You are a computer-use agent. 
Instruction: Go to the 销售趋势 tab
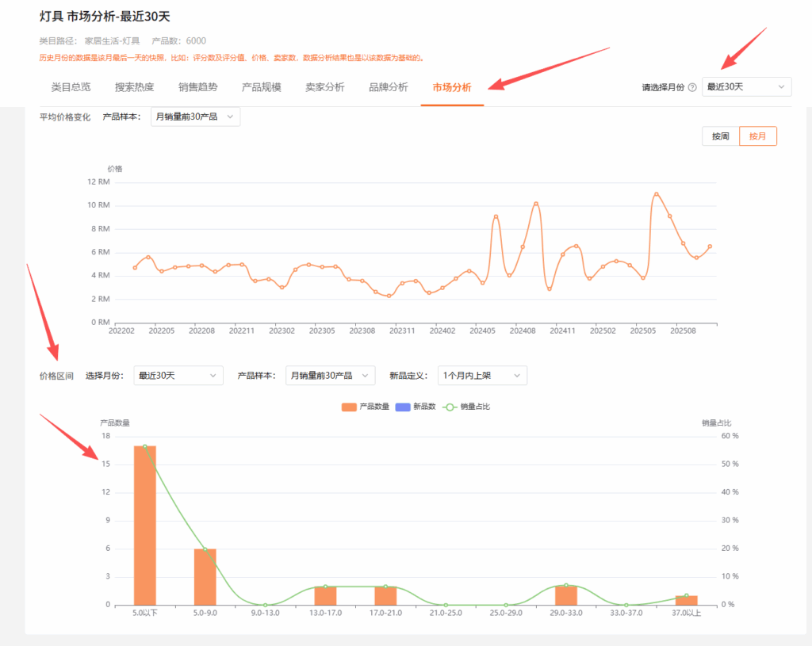point(197,87)
